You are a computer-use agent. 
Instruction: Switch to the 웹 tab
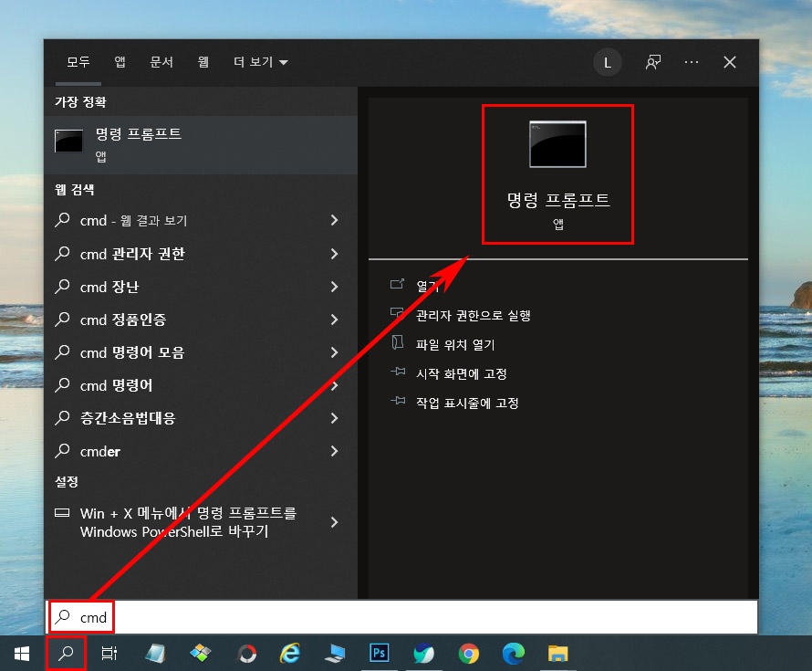pos(203,62)
